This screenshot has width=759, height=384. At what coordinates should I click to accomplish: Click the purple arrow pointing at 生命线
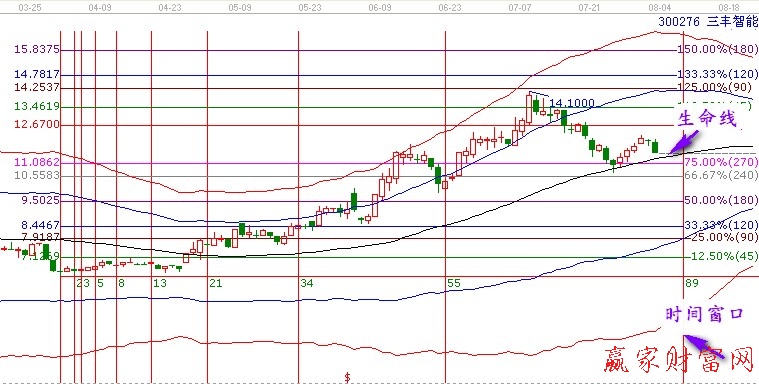[x=684, y=141]
